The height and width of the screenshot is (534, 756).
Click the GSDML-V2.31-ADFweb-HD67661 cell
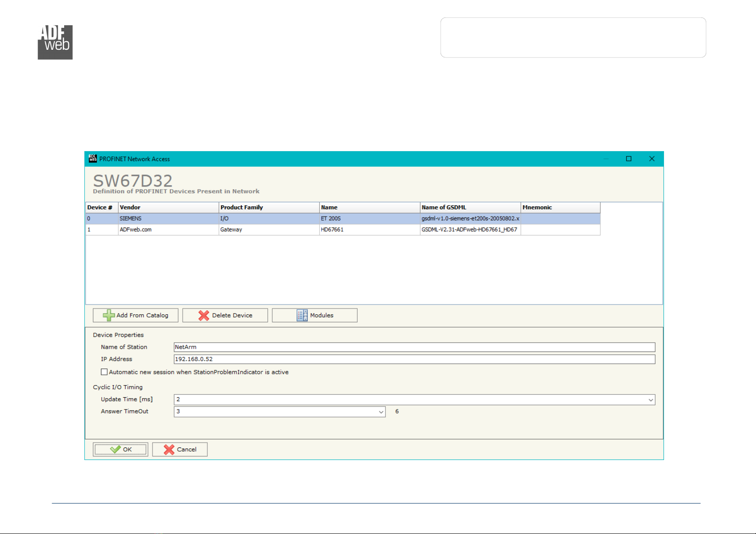470,230
